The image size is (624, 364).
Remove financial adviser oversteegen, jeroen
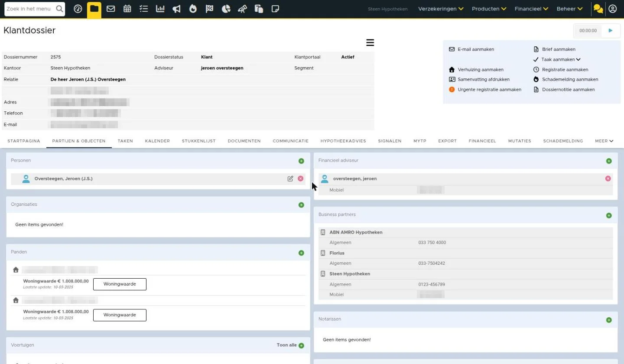608,179
